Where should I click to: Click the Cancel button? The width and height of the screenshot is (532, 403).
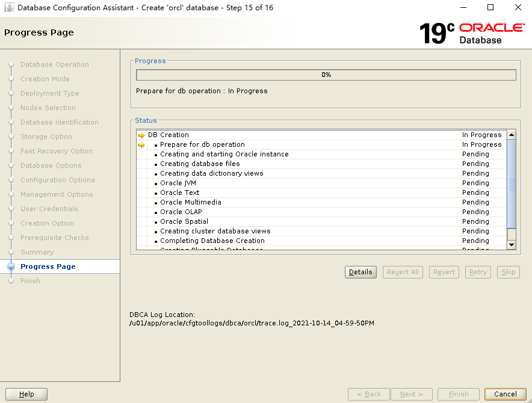click(x=504, y=394)
